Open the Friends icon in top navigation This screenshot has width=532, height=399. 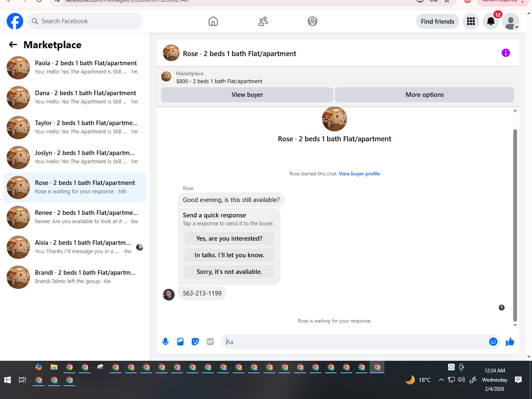tap(263, 21)
